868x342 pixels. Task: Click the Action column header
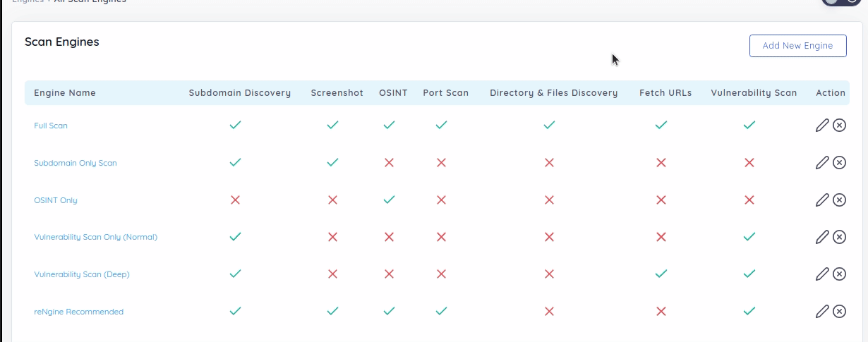[x=831, y=93]
